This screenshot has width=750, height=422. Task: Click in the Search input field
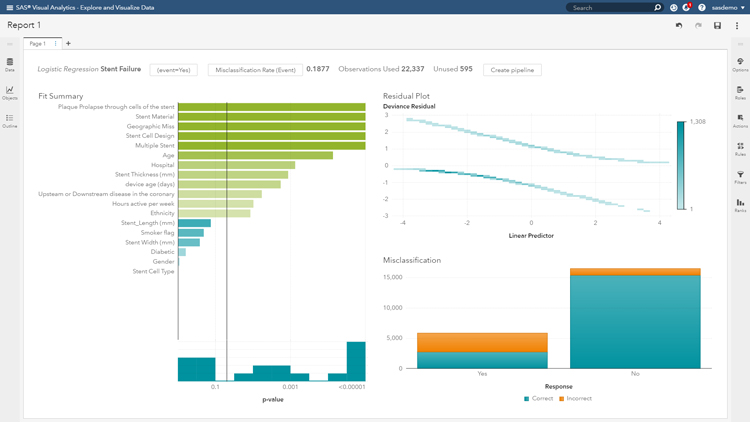[610, 7]
